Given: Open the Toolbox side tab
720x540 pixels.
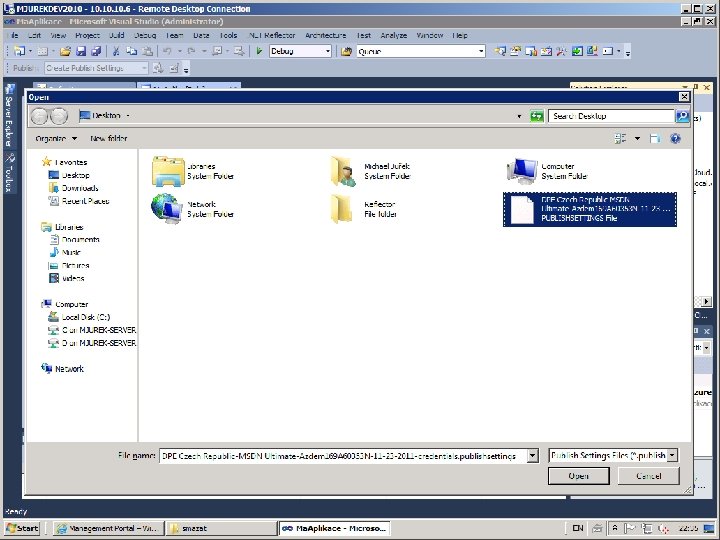Looking at the screenshot, I should (9, 173).
